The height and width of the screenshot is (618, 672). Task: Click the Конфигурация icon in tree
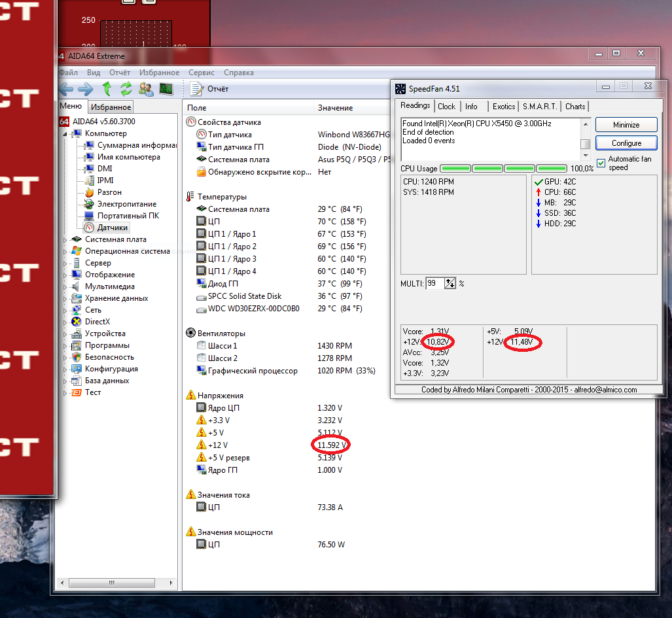coord(77,369)
